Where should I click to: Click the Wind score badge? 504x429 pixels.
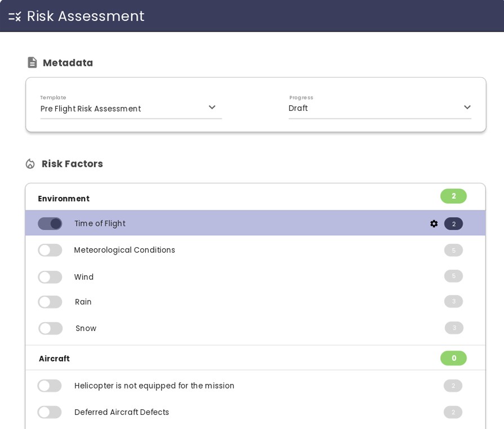click(453, 276)
